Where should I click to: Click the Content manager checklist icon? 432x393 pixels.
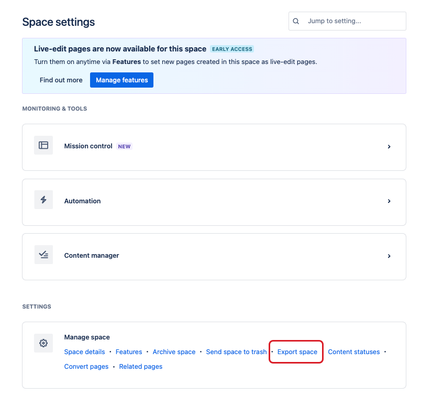tap(43, 255)
